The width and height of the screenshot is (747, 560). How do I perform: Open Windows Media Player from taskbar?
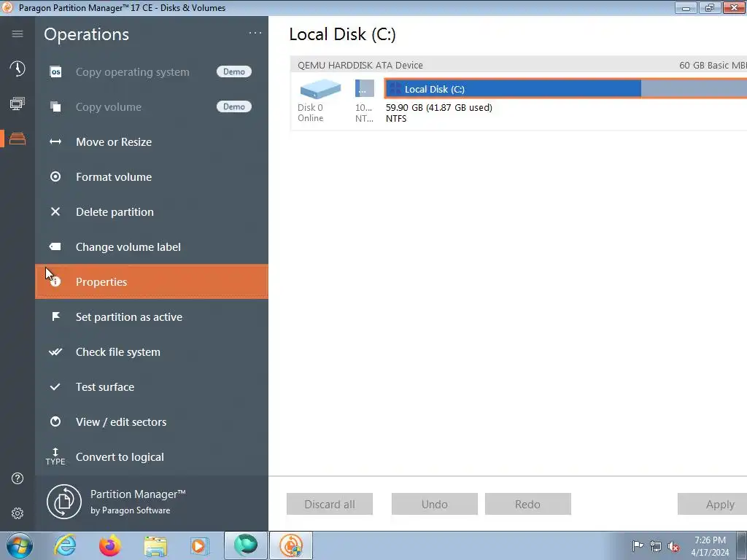(199, 546)
